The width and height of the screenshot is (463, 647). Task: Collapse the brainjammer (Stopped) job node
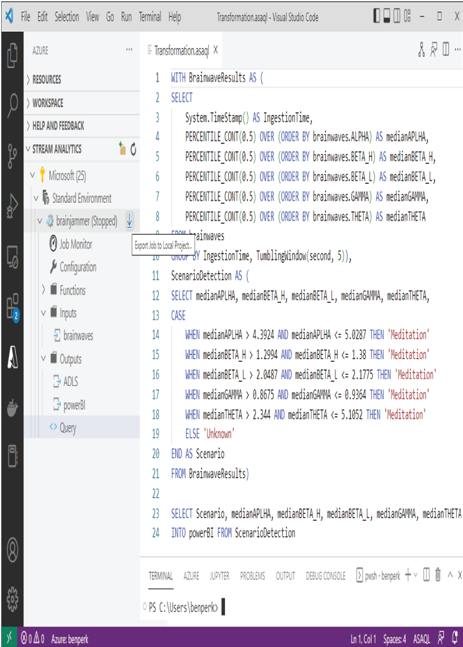point(40,221)
